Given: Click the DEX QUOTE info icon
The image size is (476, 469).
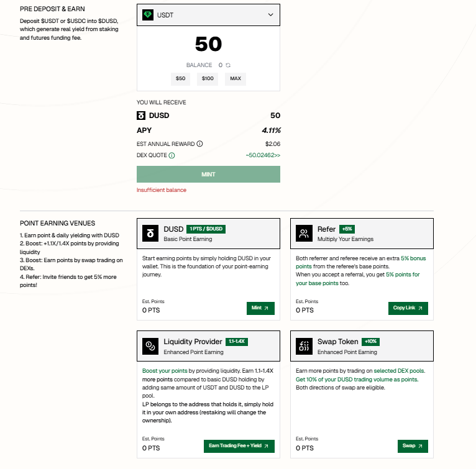Looking at the screenshot, I should pos(172,156).
